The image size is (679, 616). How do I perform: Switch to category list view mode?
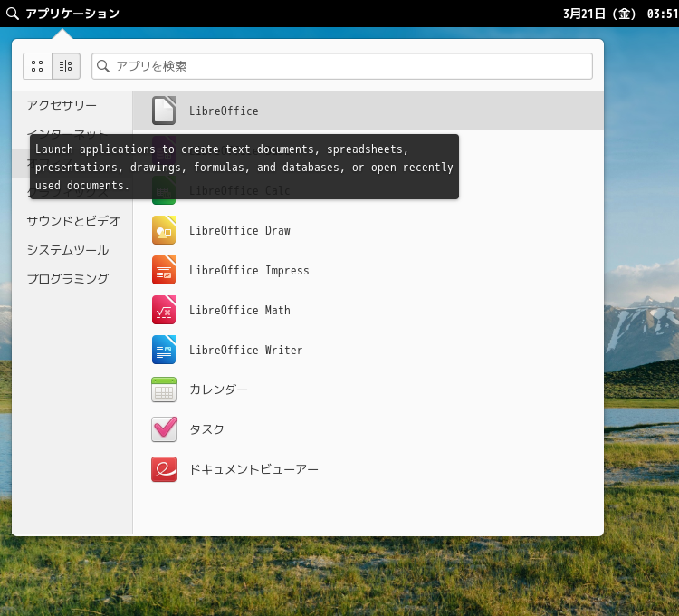click(66, 66)
